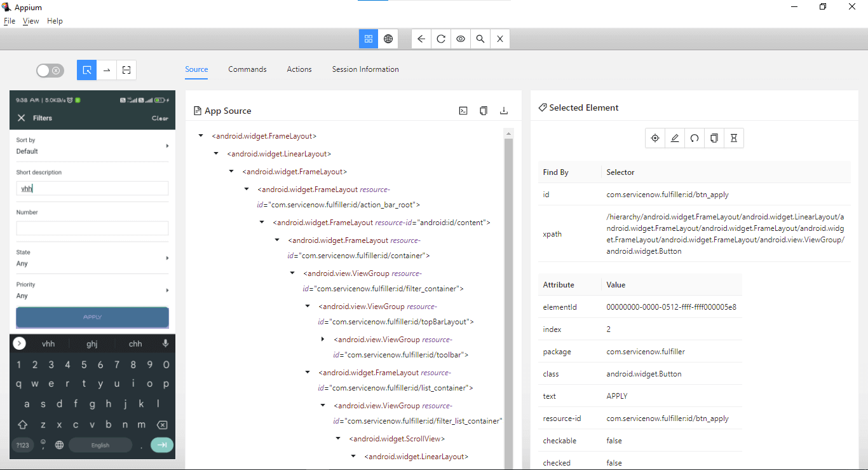
Task: Open the View menu
Action: click(31, 21)
